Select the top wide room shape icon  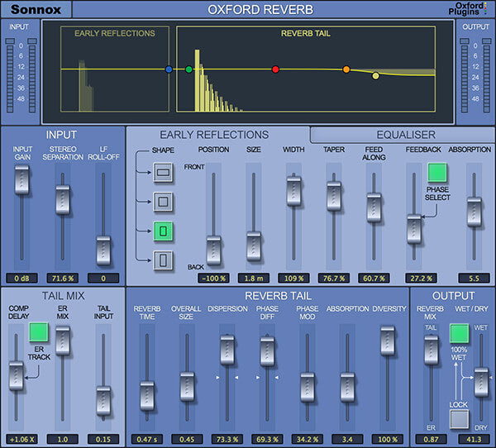[164, 172]
